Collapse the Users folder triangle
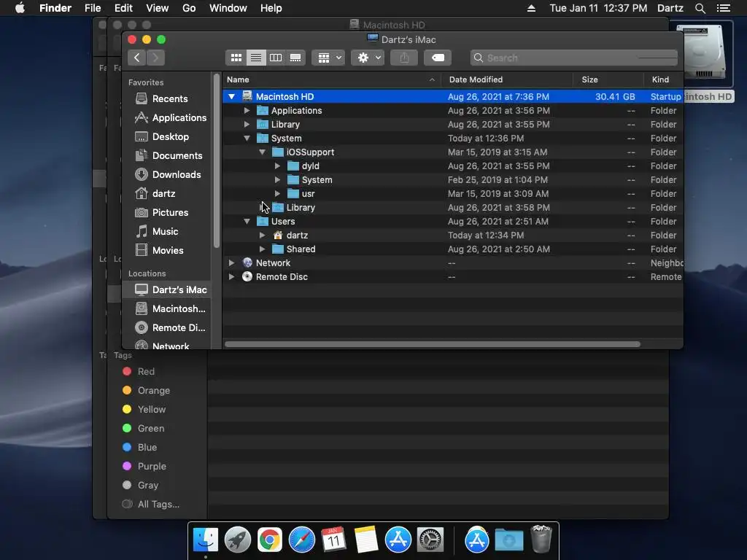This screenshot has height=560, width=747. point(247,222)
